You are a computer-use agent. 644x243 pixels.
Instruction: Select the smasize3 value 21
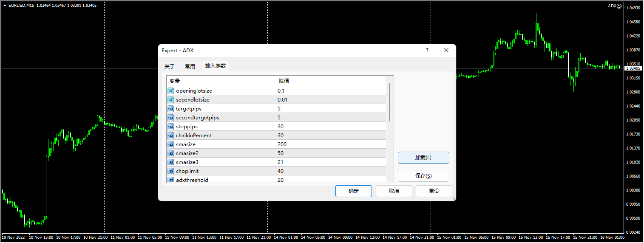click(331, 162)
